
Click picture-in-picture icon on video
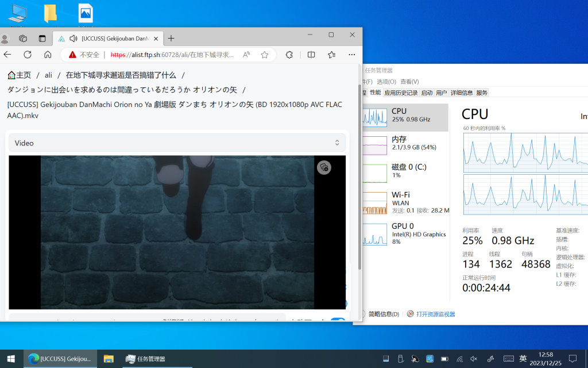[x=324, y=167]
